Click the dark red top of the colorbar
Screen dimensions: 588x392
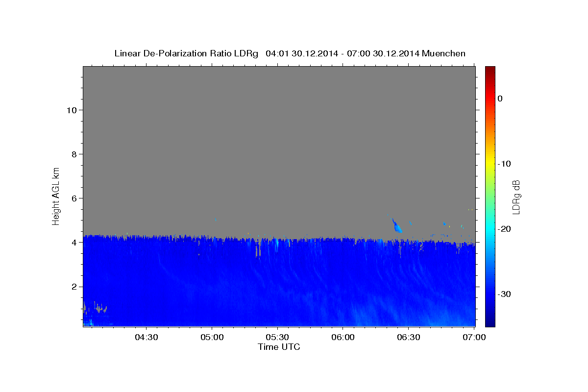tap(490, 70)
